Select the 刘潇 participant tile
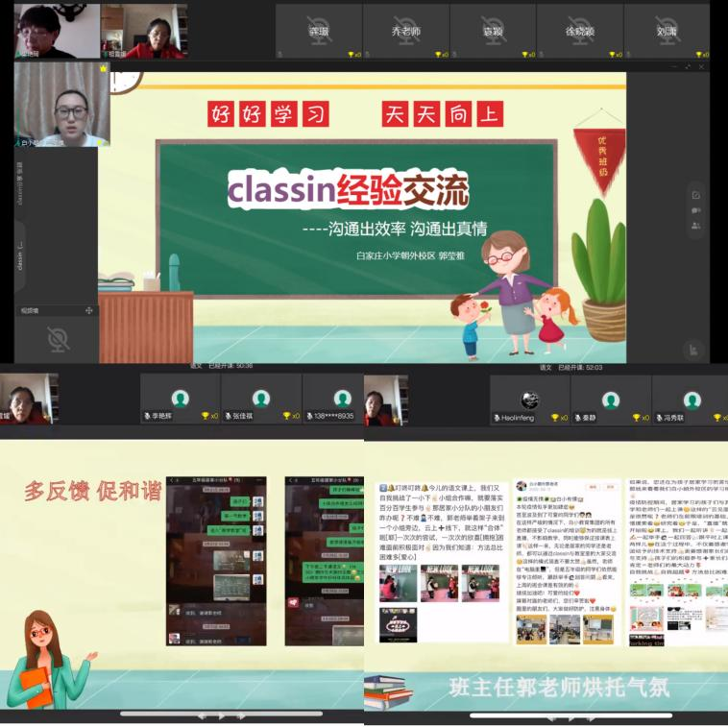 click(x=667, y=32)
